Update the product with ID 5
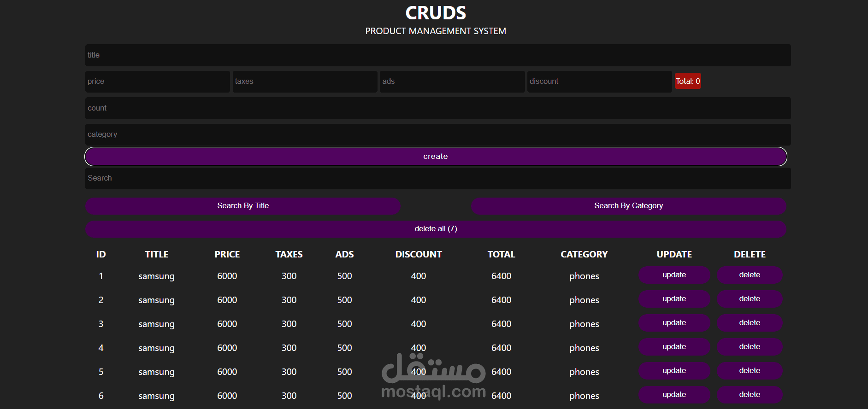The height and width of the screenshot is (409, 868). pyautogui.click(x=674, y=371)
